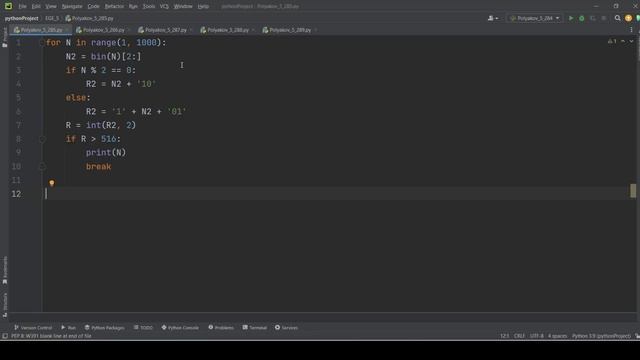Click yellow warning stripe on editor scrollbar
The image size is (640, 360).
tap(633, 191)
